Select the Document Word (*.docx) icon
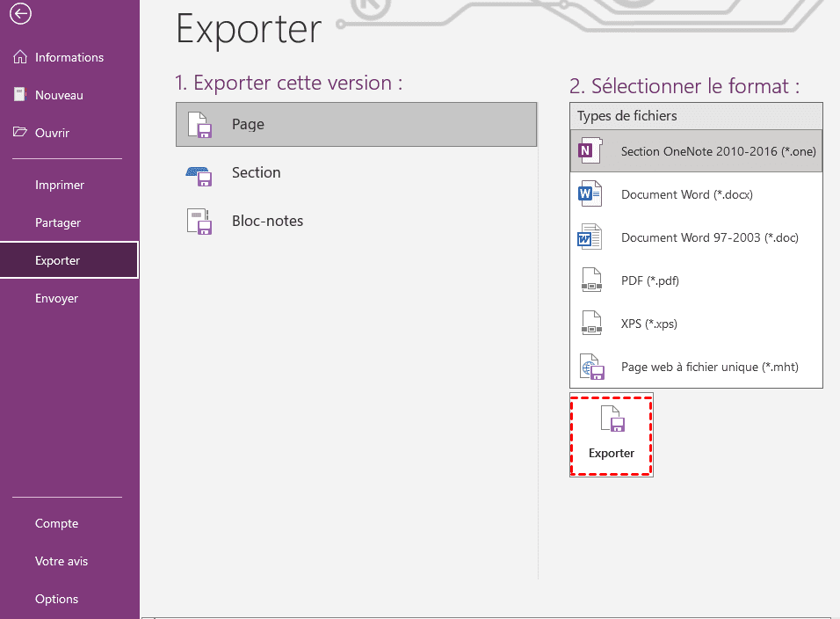The height and width of the screenshot is (619, 840). point(589,193)
